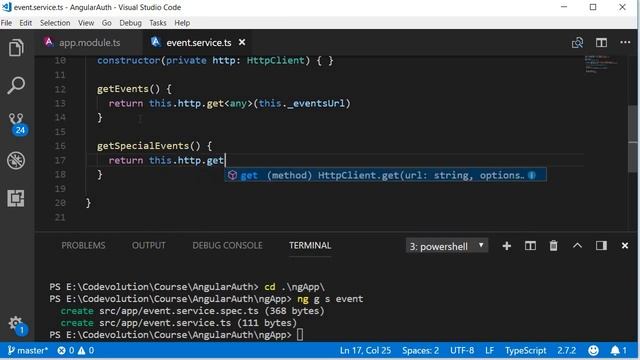The height and width of the screenshot is (360, 640).
Task: Select the TERMINAL panel tab
Action: pos(310,245)
